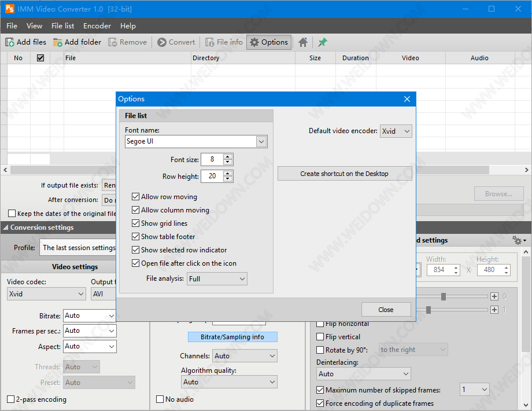Toggle Maximum number of skipped frames
The width and height of the screenshot is (532, 411).
320,390
